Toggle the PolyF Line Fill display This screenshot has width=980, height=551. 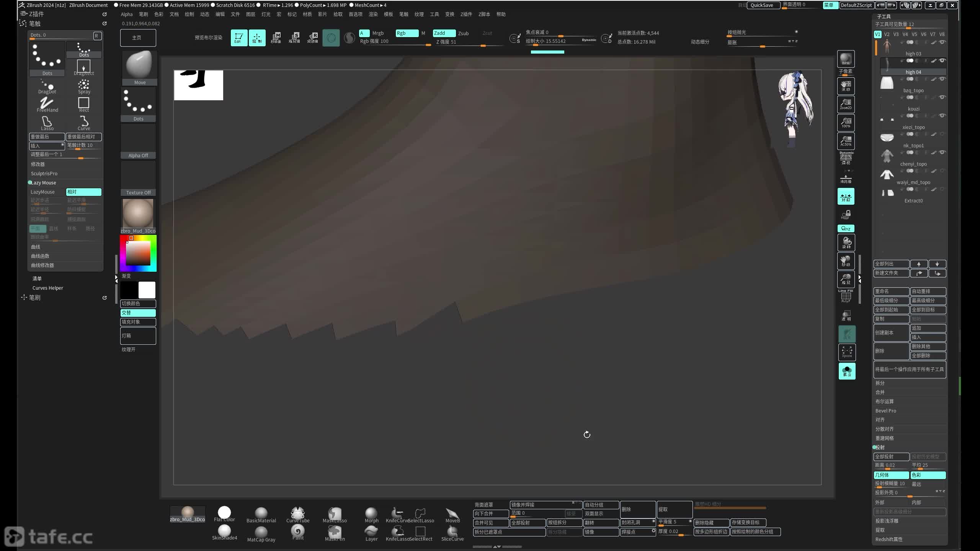[x=846, y=297]
